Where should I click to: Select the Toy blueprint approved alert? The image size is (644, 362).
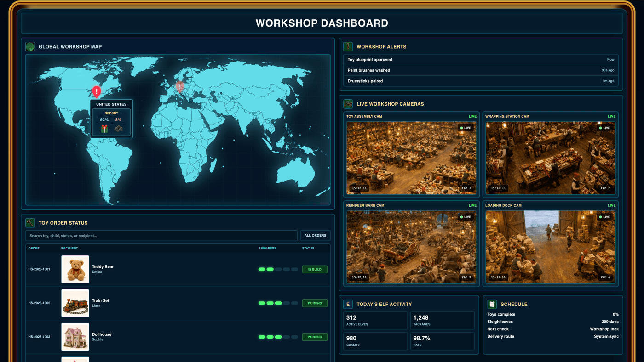point(481,59)
